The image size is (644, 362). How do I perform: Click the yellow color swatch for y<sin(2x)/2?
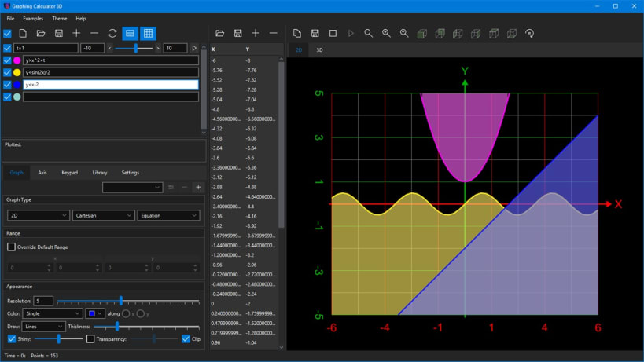click(x=17, y=72)
